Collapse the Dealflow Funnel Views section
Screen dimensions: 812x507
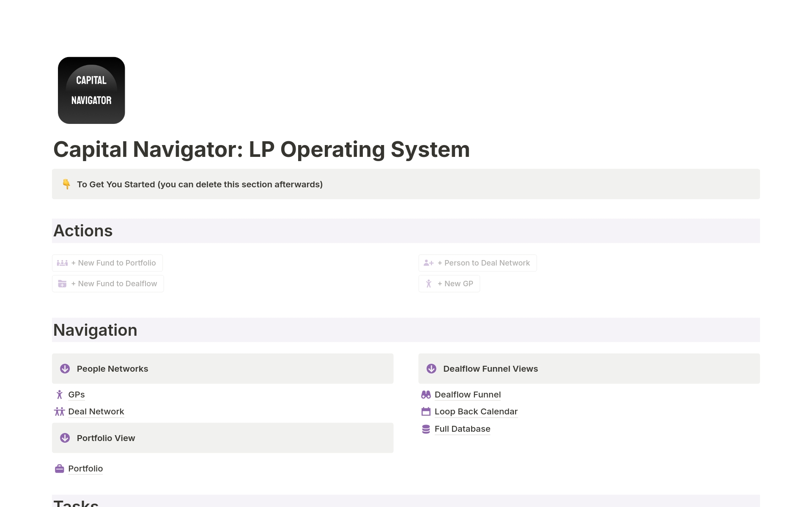click(431, 368)
